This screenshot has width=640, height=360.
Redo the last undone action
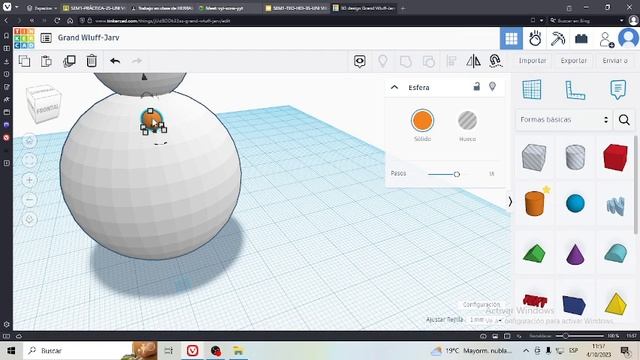click(137, 61)
